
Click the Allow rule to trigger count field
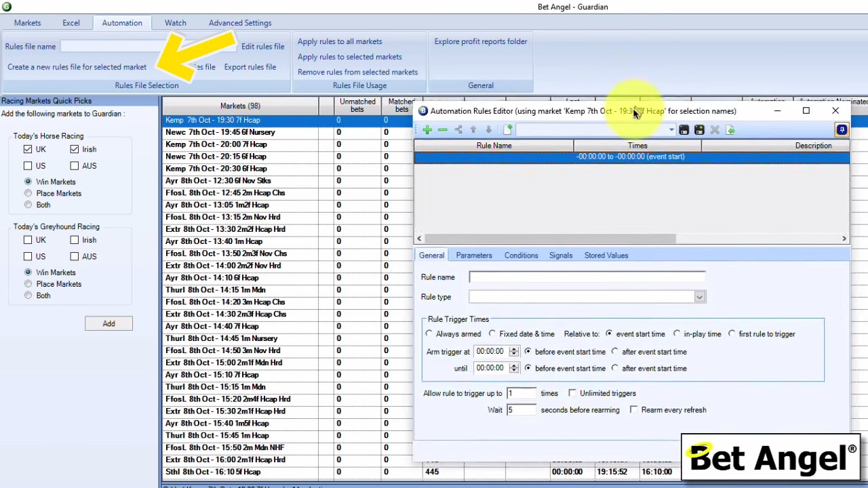[521, 393]
